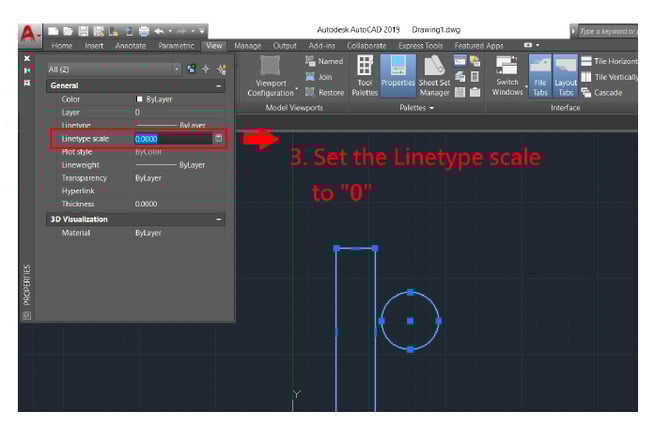This screenshot has width=670, height=427.
Task: Click the Cascade windows button
Action: [x=607, y=91]
